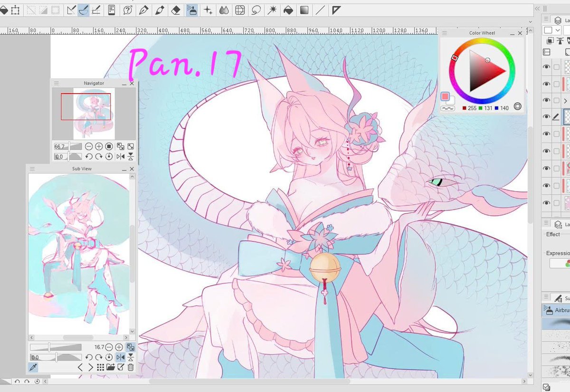Rotate canvas left in Navigator
This screenshot has height=392, width=570.
coord(89,156)
